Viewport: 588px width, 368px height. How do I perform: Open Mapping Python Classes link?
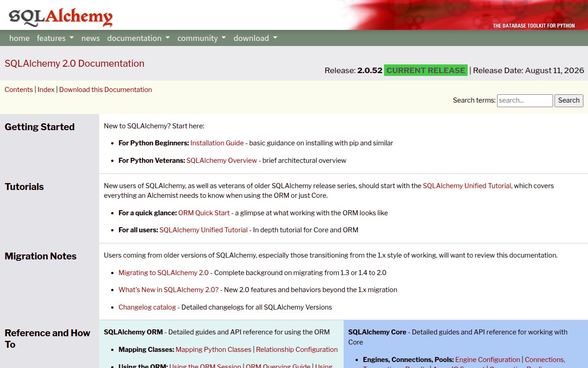click(214, 350)
